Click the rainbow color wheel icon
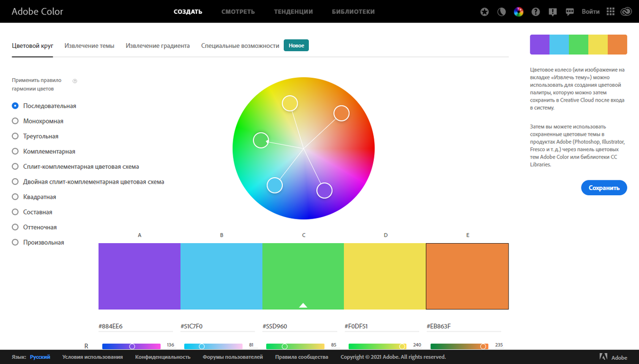Image resolution: width=639 pixels, height=364 pixels. click(518, 12)
